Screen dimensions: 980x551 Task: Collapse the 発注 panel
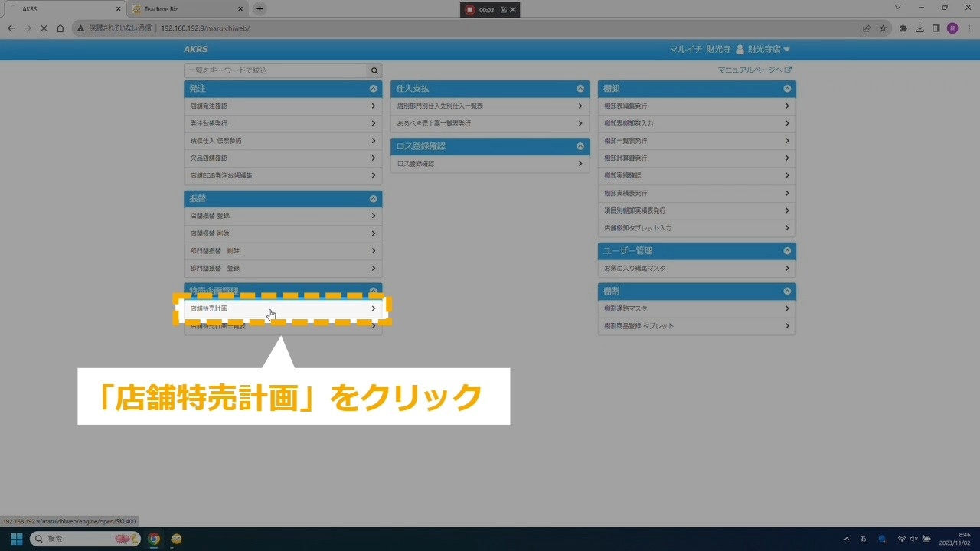coord(373,89)
